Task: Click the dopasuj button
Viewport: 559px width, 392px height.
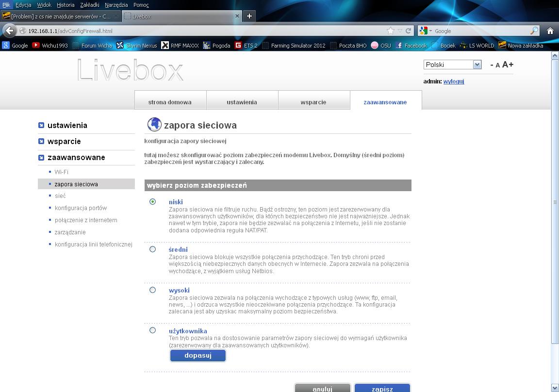Action: pyautogui.click(x=198, y=355)
